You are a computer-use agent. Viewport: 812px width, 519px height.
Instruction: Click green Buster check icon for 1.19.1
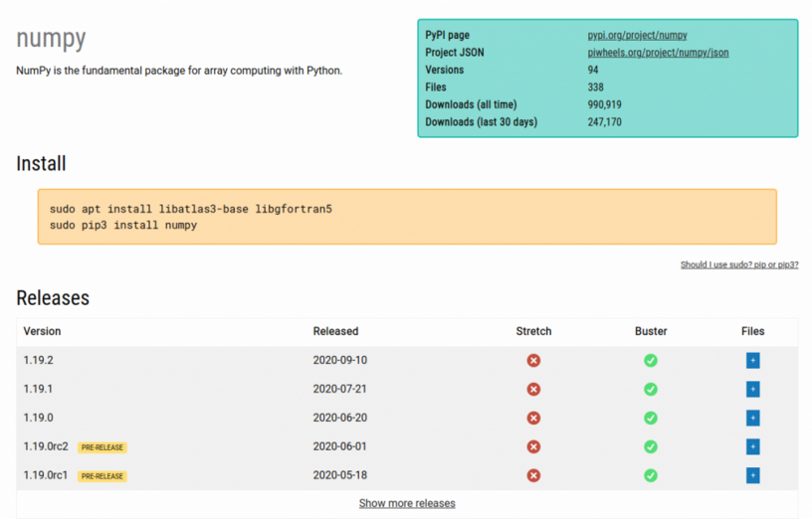pos(651,389)
